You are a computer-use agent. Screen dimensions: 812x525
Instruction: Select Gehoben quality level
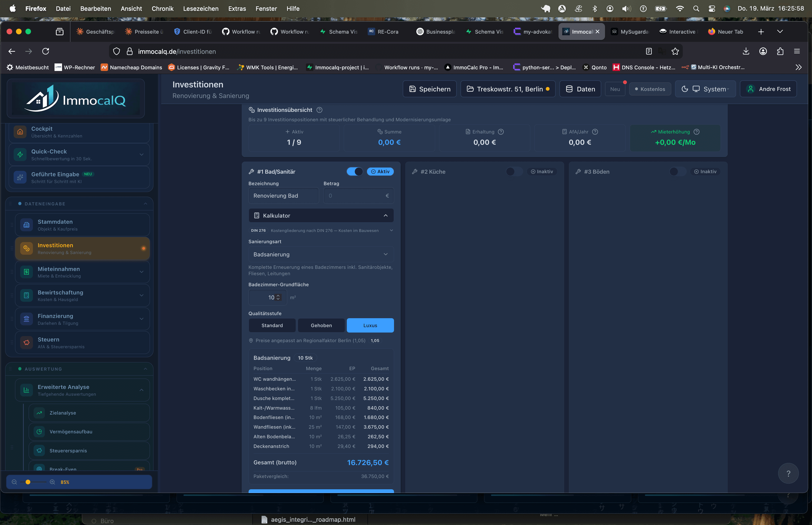click(321, 325)
